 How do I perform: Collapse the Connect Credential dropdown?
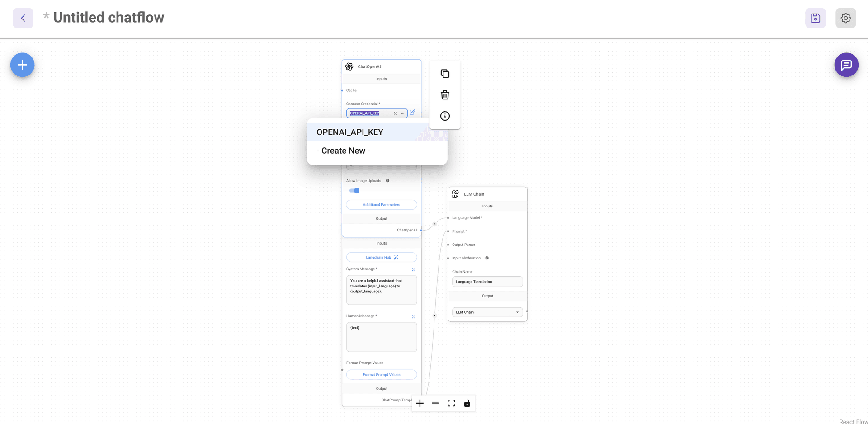coord(402,113)
